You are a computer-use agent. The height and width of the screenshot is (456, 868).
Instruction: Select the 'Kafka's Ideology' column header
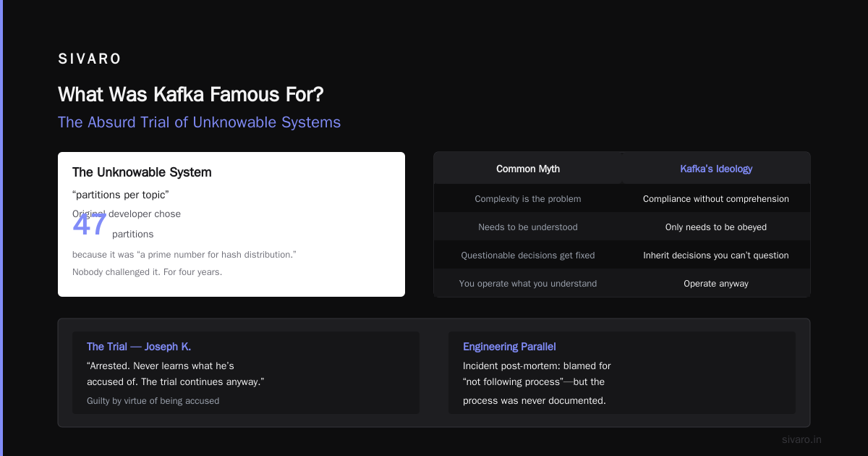[716, 169]
